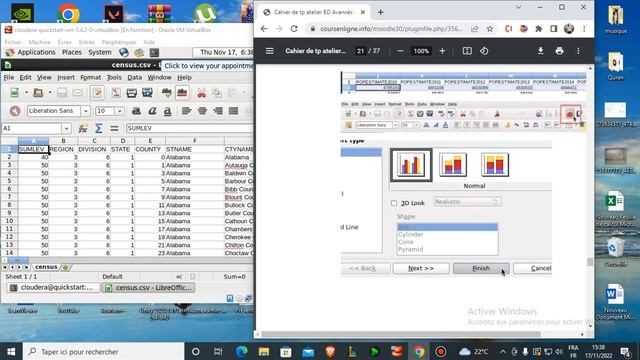Click the formula input line showing SUMLEV
Image resolution: width=640 pixels, height=360 pixels.
coord(189,128)
